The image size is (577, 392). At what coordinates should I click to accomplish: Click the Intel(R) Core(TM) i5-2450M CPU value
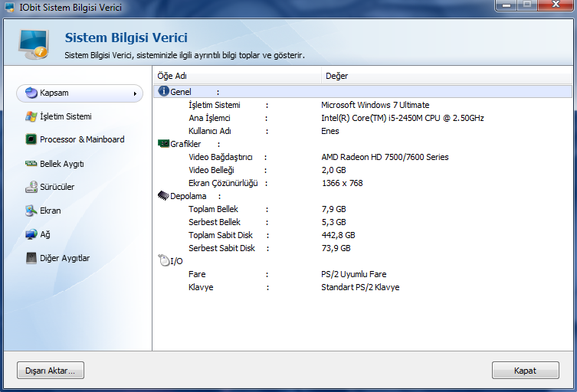(402, 118)
